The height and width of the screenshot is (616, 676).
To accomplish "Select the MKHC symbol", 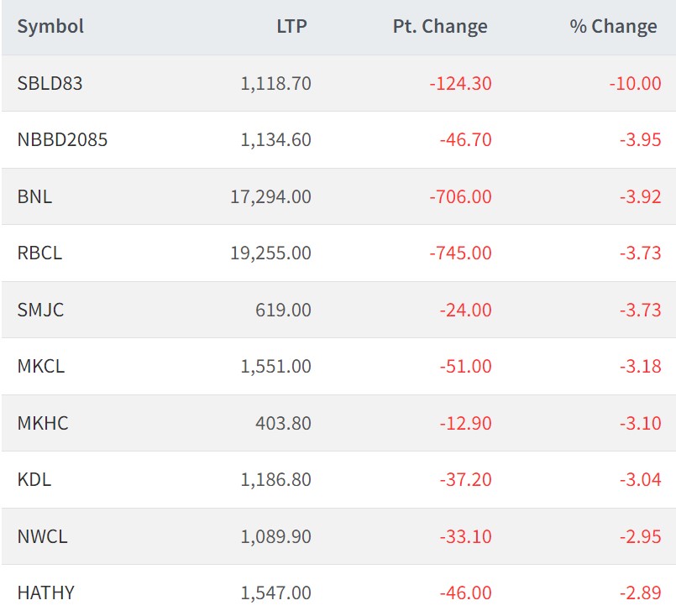I will (43, 423).
